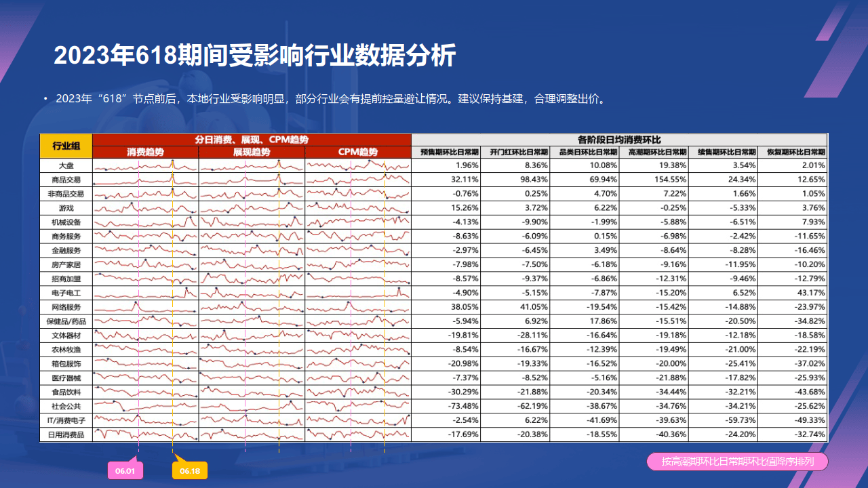Click the 游戏 row label
Viewport: 868px width, 488px height.
[x=66, y=208]
